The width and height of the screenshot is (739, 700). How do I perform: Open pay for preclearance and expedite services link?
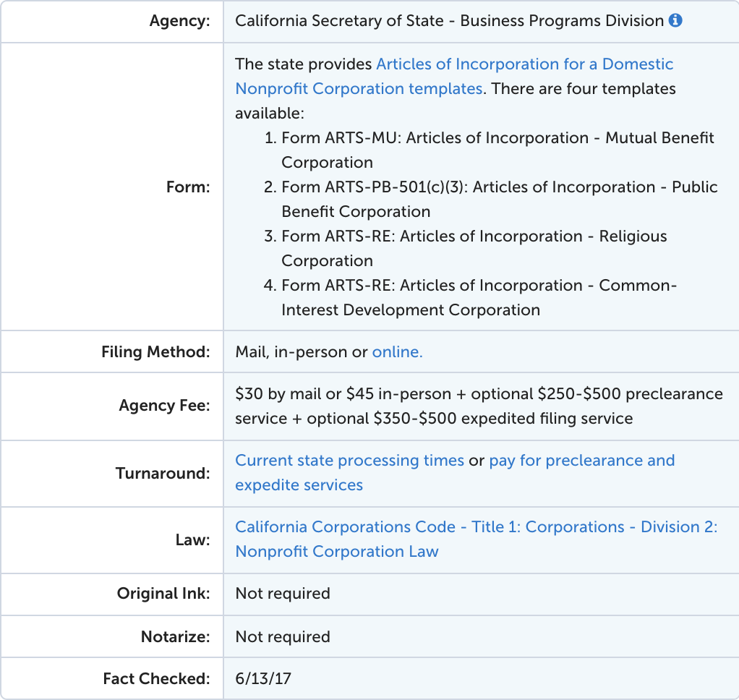tap(456, 472)
